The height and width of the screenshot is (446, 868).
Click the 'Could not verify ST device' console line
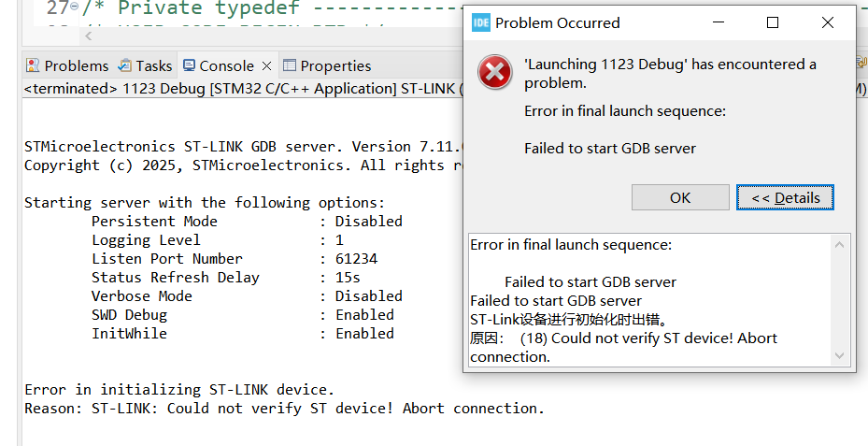(284, 409)
